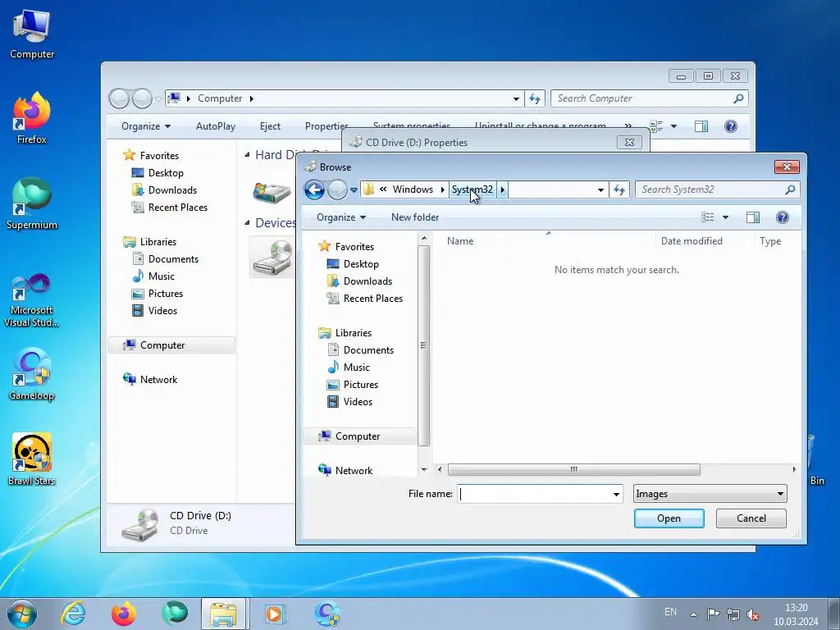The image size is (840, 630).
Task: Show hidden tray icons arrow
Action: pos(693,614)
